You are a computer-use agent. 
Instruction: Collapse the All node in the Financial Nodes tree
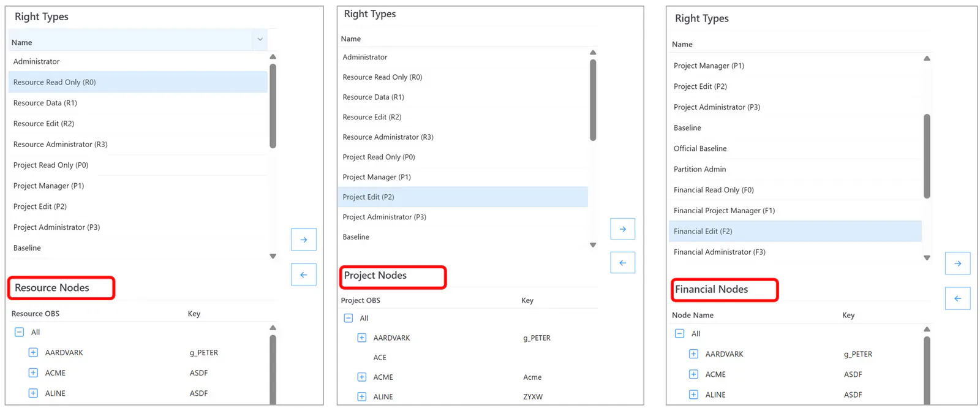click(x=679, y=334)
